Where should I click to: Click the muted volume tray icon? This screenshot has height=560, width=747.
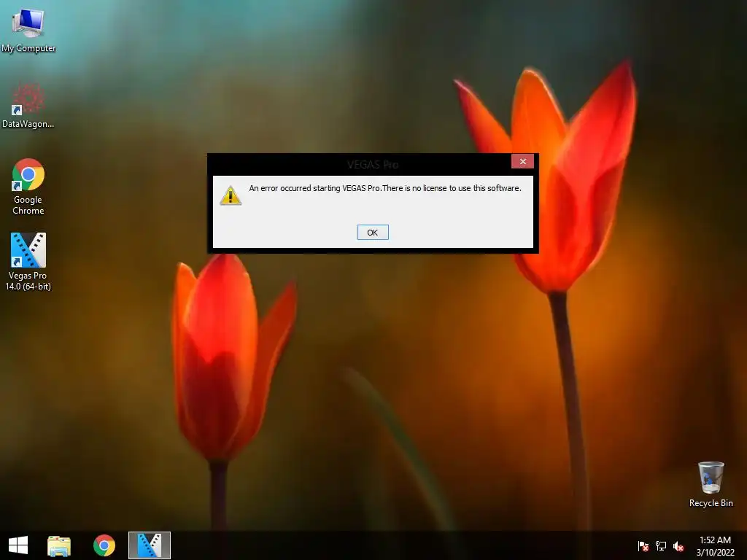click(x=678, y=546)
